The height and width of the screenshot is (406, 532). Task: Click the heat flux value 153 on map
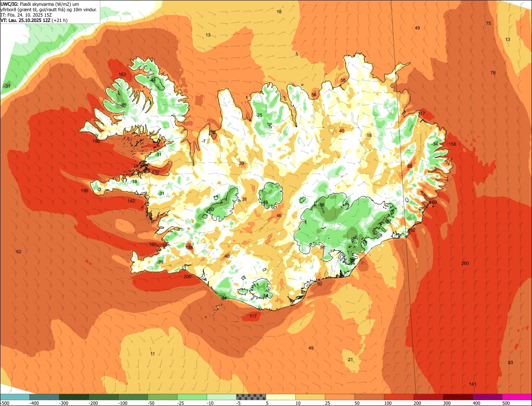tap(122, 75)
